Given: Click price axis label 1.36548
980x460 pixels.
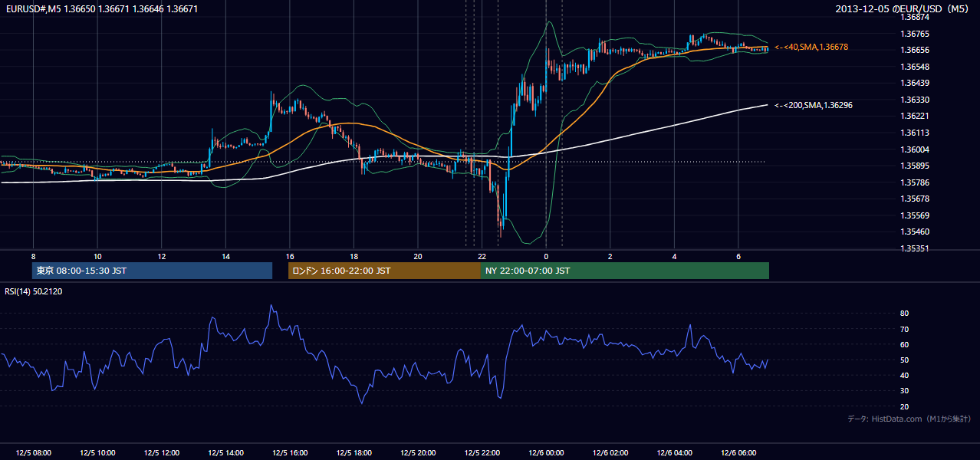Looking at the screenshot, I should tap(915, 67).
